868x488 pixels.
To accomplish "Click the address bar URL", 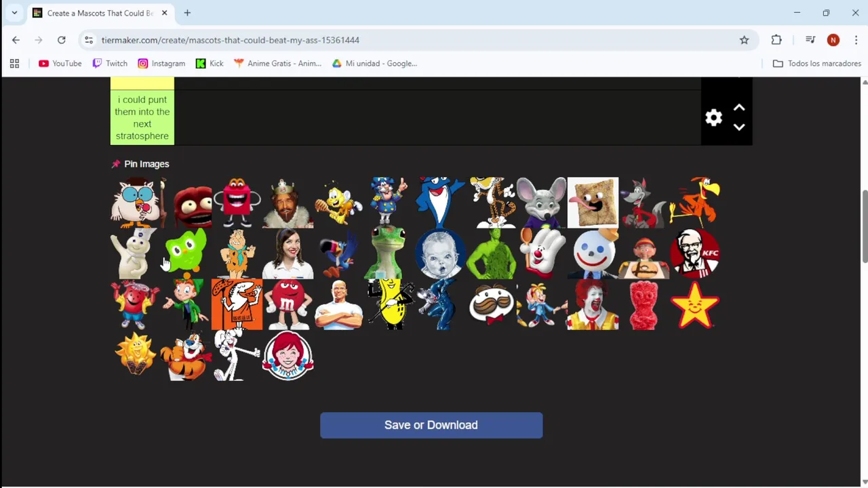I will pos(231,40).
